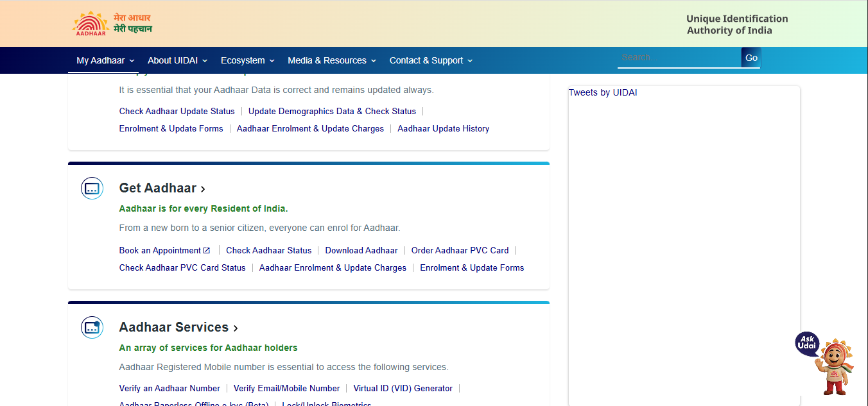Open Virtual ID (VID) Generator link
This screenshot has width=868, height=406.
[403, 388]
